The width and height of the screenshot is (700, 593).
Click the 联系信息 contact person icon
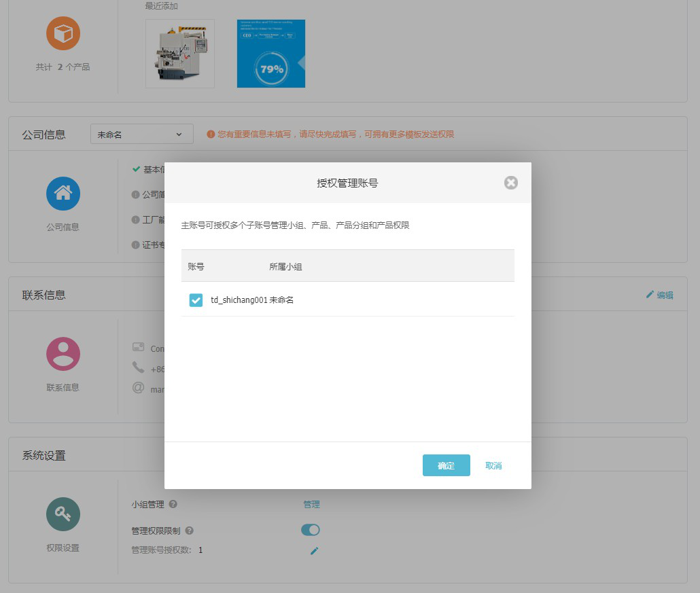pos(63,354)
